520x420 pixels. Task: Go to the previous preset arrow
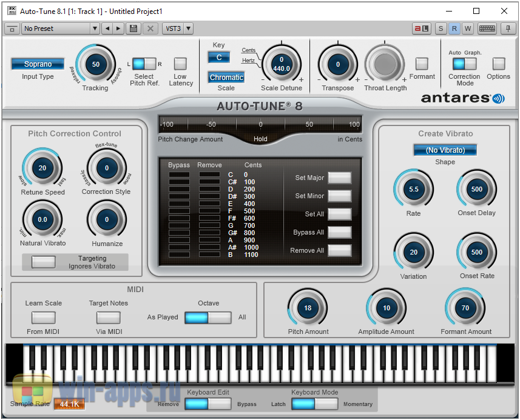(107, 29)
